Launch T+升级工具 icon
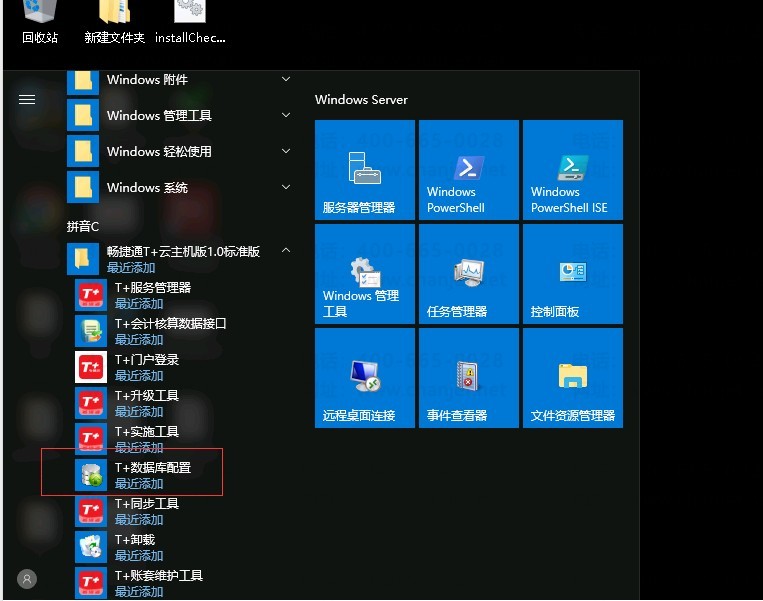 click(91, 403)
